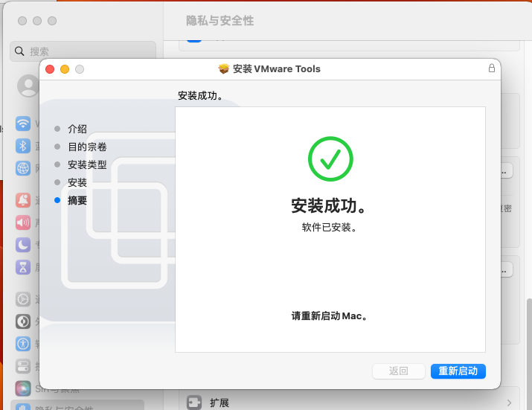Image resolution: width=532 pixels, height=410 pixels.
Task: Open the Network globe icon in the sidebar
Action: click(x=23, y=168)
